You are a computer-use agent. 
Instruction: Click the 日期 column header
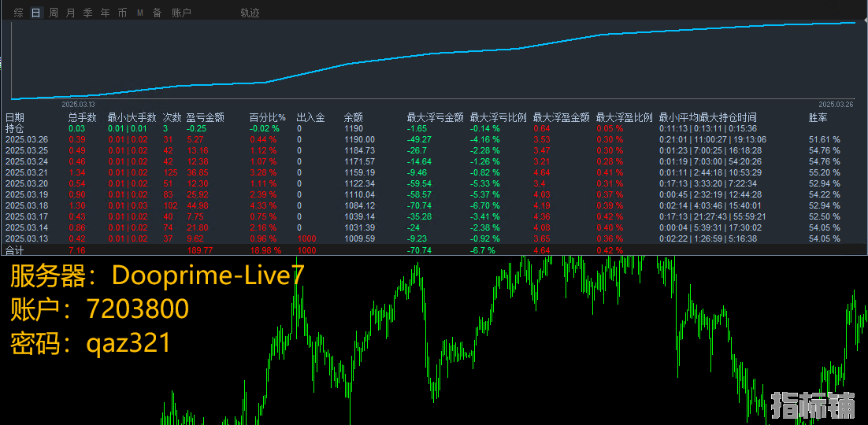(15, 118)
